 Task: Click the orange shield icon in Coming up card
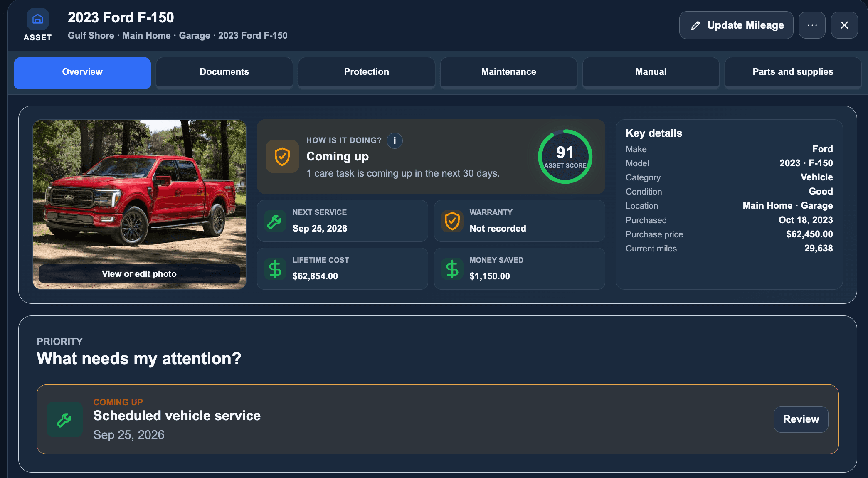point(282,157)
